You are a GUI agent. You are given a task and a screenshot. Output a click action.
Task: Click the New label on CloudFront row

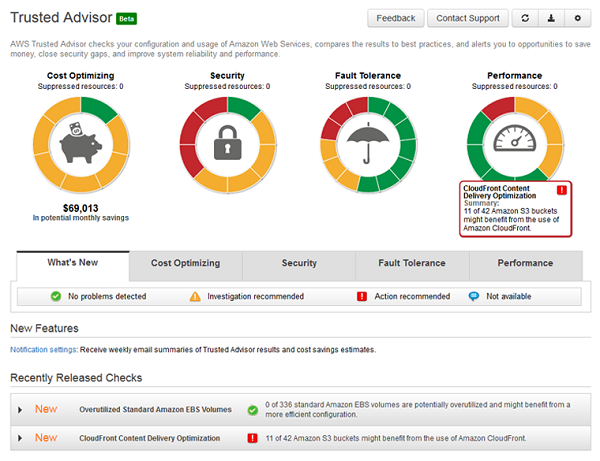46,438
